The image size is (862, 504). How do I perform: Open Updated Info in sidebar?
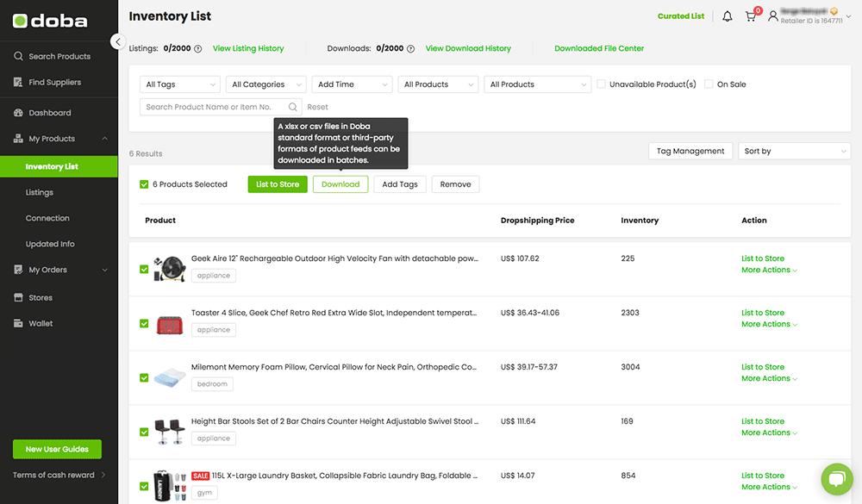(50, 244)
